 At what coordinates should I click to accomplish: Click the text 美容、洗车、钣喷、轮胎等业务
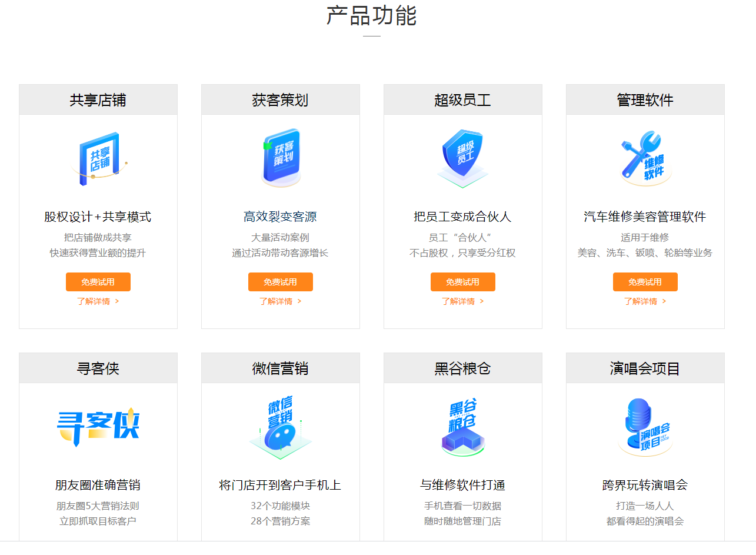pos(645,253)
